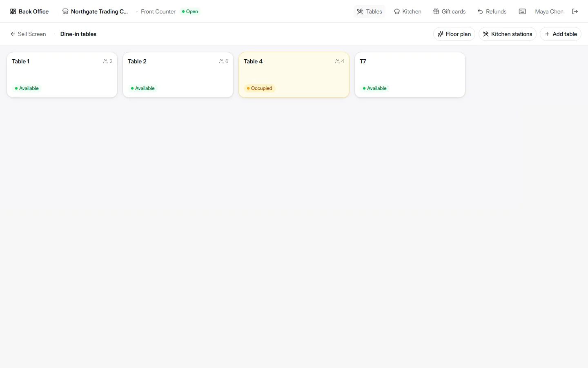Viewport: 588px width, 368px height.
Task: Click the guests icon on Table 4
Action: pyautogui.click(x=337, y=61)
